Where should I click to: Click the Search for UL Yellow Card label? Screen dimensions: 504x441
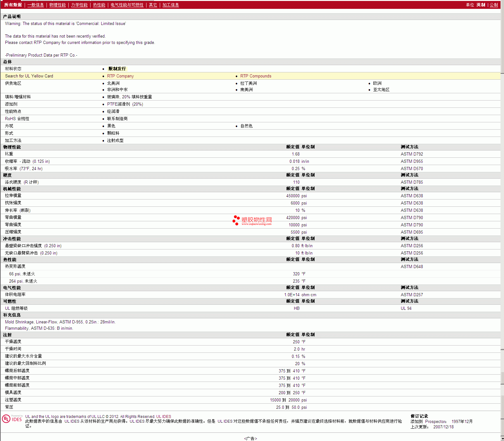tap(29, 76)
